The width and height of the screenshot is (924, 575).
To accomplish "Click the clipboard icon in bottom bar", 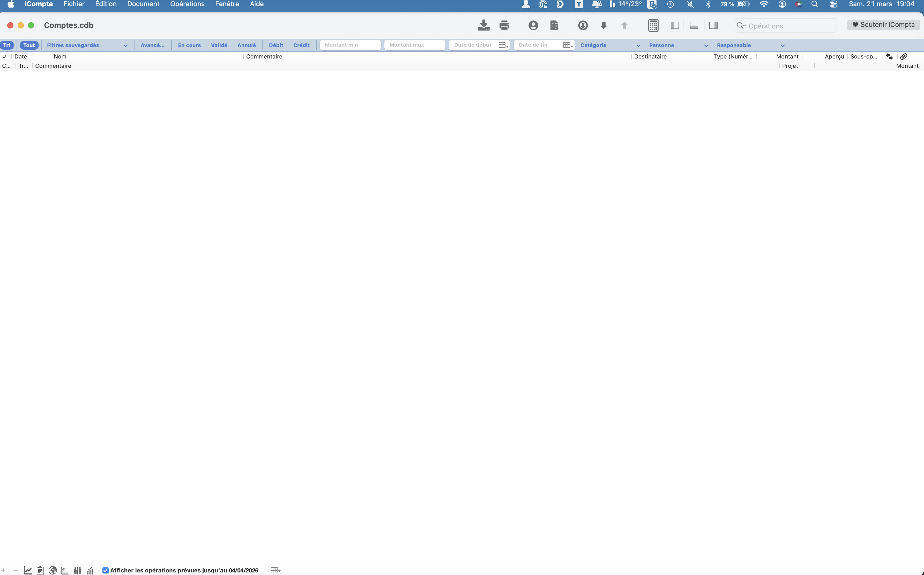I will pos(40,570).
